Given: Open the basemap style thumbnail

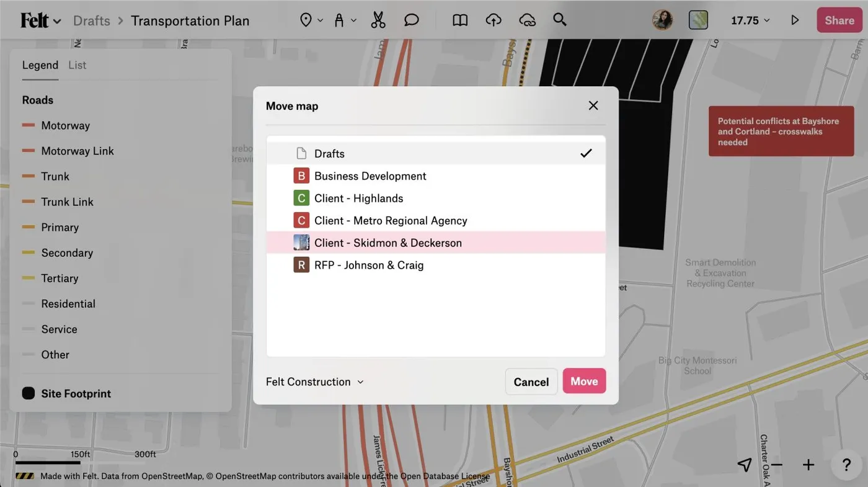Looking at the screenshot, I should 698,20.
